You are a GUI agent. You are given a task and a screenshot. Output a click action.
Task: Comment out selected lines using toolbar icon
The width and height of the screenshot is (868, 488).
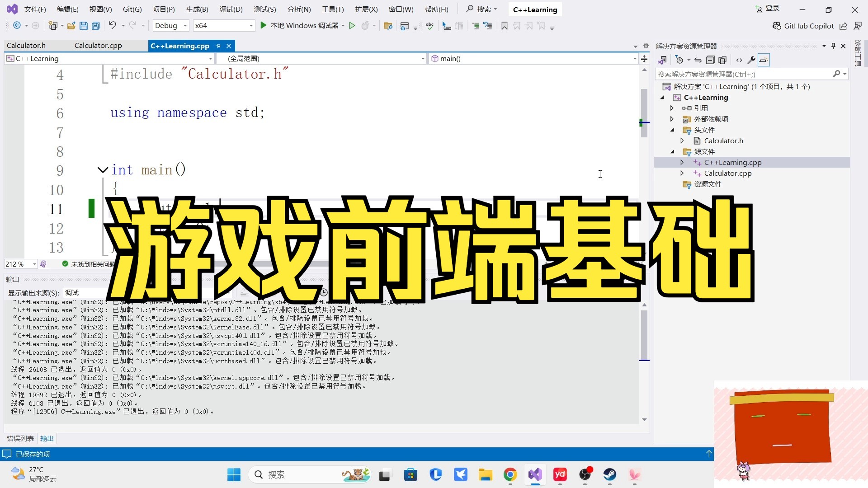[x=476, y=26]
